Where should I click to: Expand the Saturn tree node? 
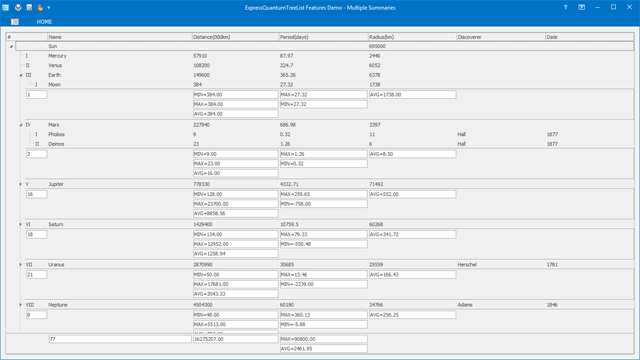(20, 224)
